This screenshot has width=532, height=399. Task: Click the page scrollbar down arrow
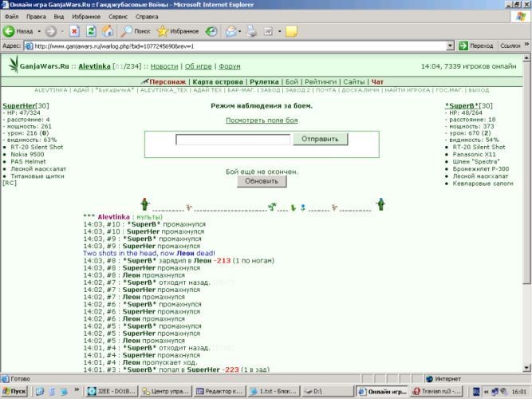(526, 368)
